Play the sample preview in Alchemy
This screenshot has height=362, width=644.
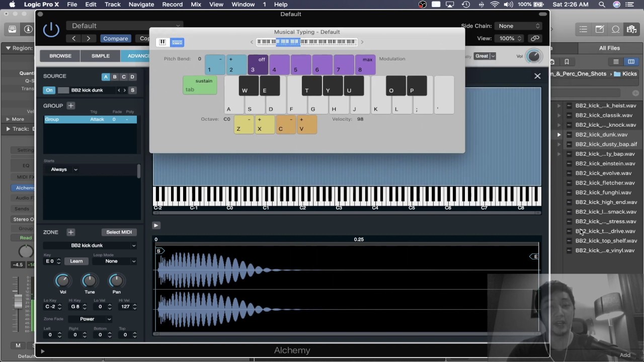(x=156, y=226)
